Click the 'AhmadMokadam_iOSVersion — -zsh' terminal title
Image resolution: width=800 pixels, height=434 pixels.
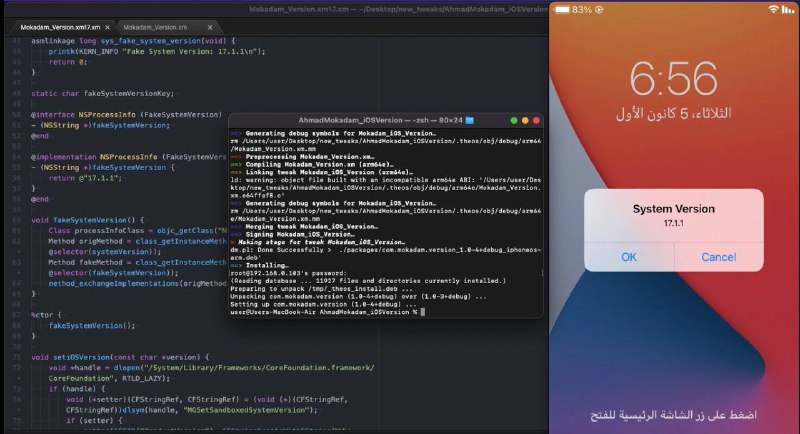381,120
